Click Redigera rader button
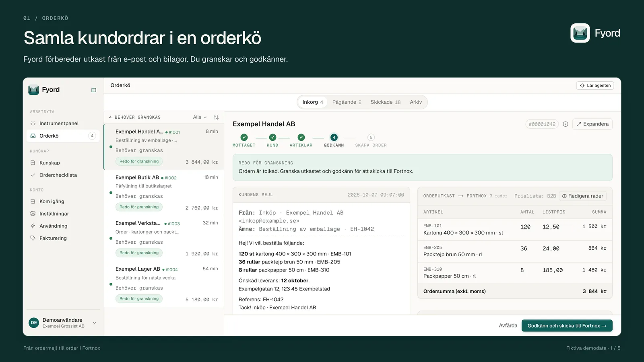The width and height of the screenshot is (644, 362). [x=582, y=196]
